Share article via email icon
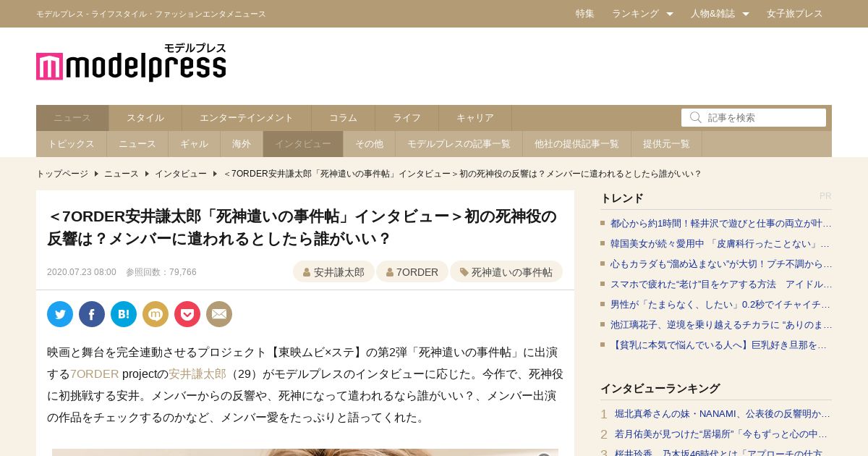The image size is (868, 456). [x=219, y=314]
